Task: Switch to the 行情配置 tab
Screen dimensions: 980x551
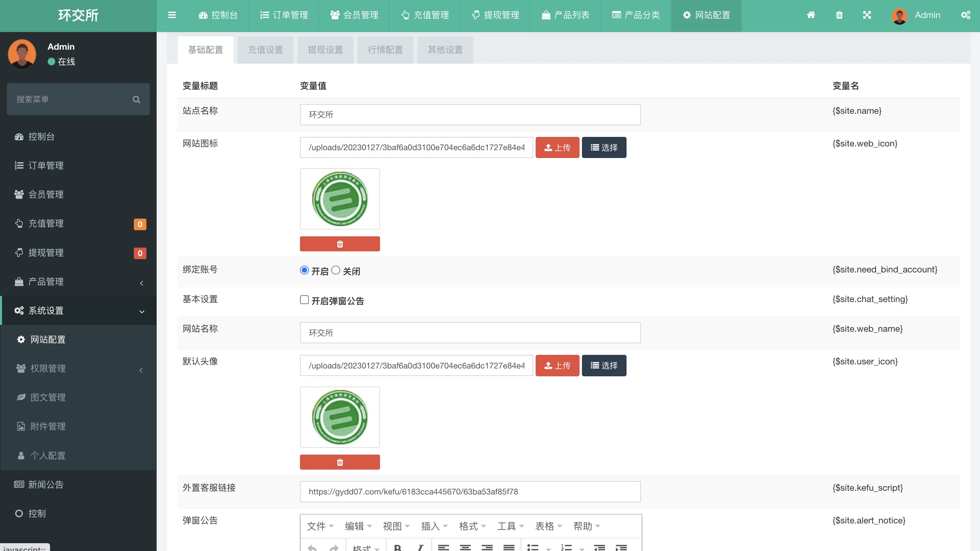Action: tap(385, 50)
